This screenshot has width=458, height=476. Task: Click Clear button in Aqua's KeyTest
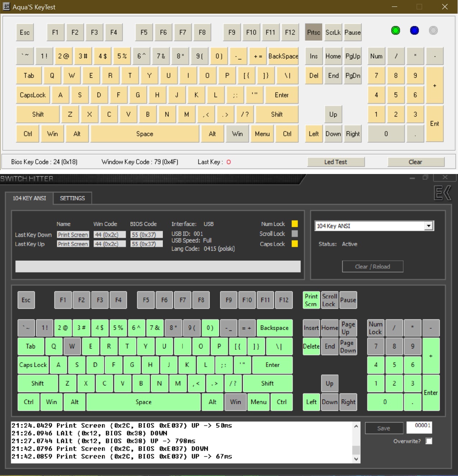click(x=416, y=162)
